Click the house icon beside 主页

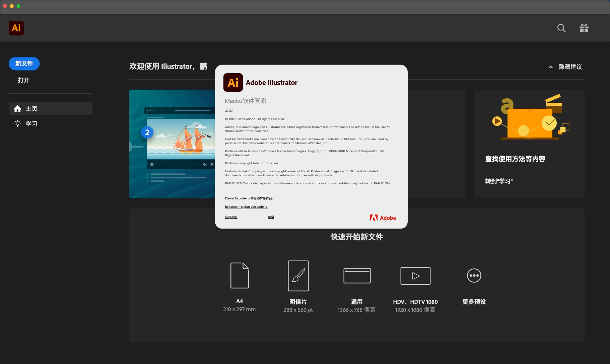click(x=17, y=108)
